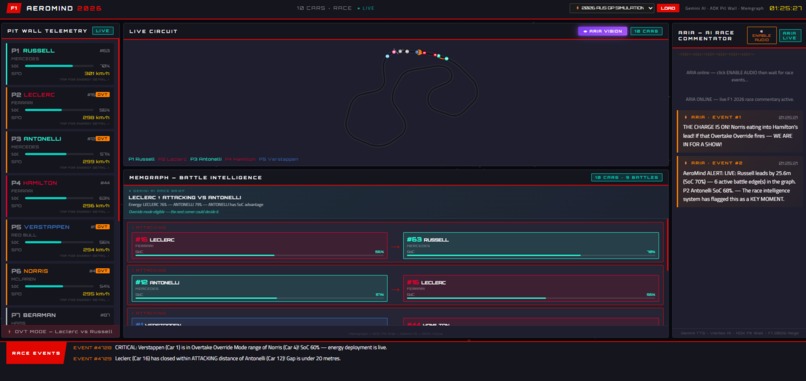Click the red Race Events label

click(36, 353)
